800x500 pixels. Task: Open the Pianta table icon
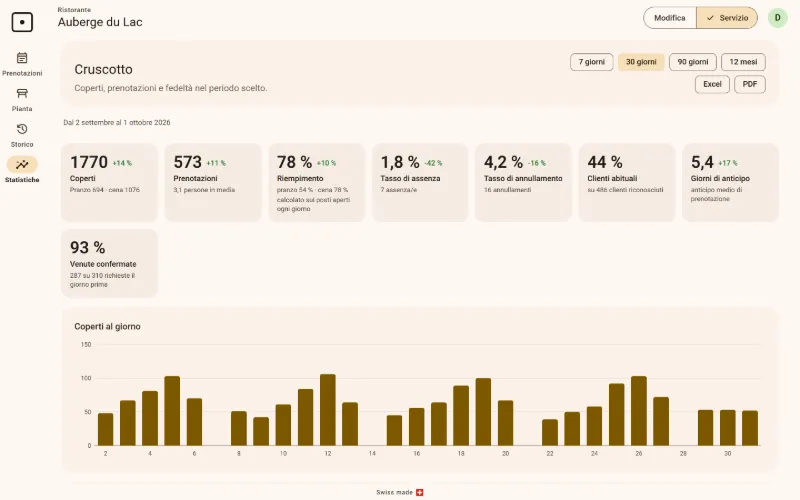pyautogui.click(x=22, y=93)
